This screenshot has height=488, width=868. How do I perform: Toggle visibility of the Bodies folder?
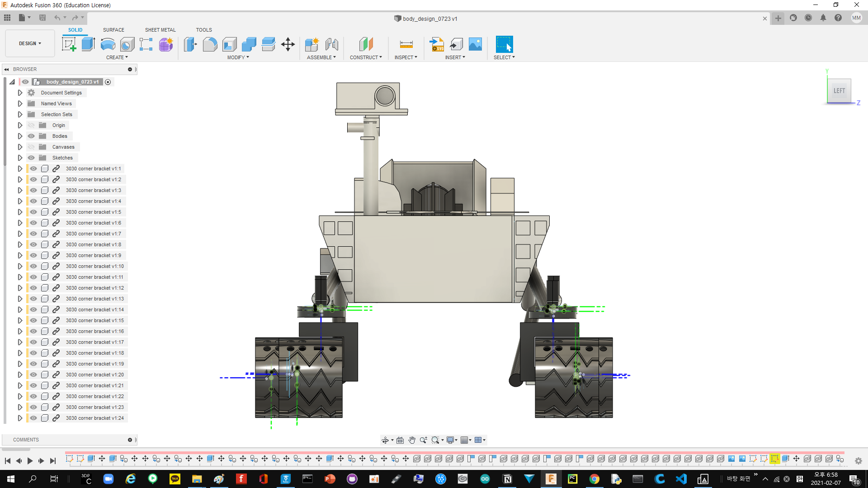[x=31, y=136]
